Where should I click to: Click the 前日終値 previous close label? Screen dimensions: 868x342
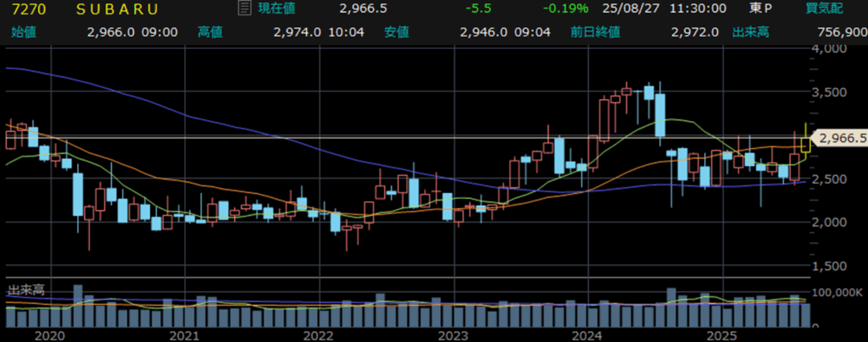click(x=595, y=32)
